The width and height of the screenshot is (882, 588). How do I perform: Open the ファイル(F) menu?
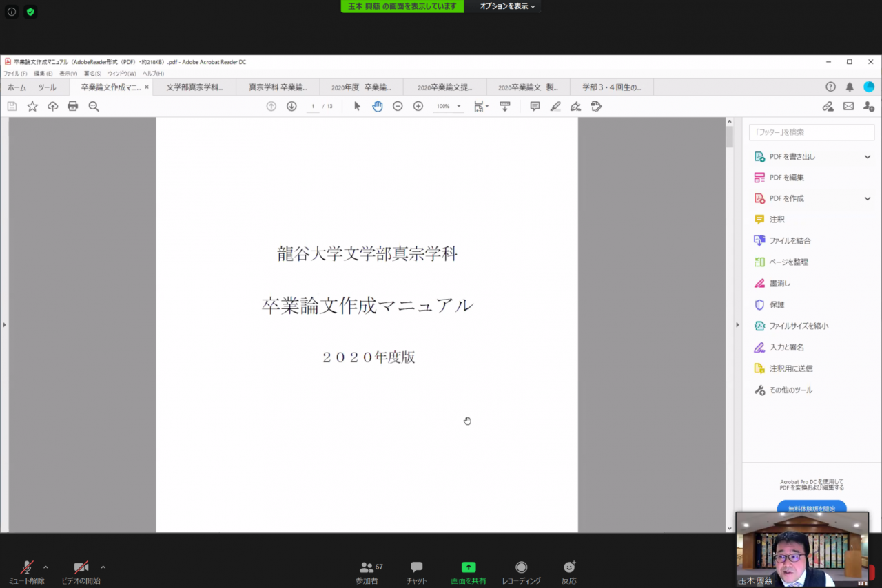15,74
